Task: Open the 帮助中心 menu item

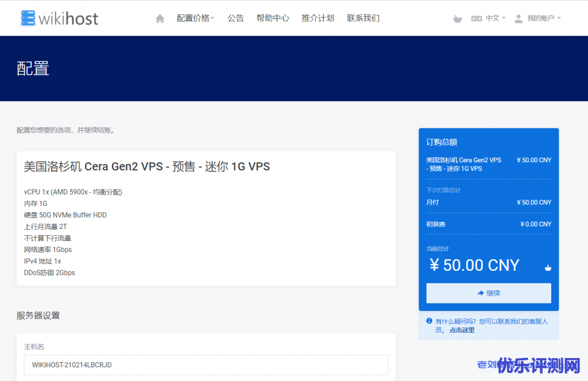Action: coord(273,18)
